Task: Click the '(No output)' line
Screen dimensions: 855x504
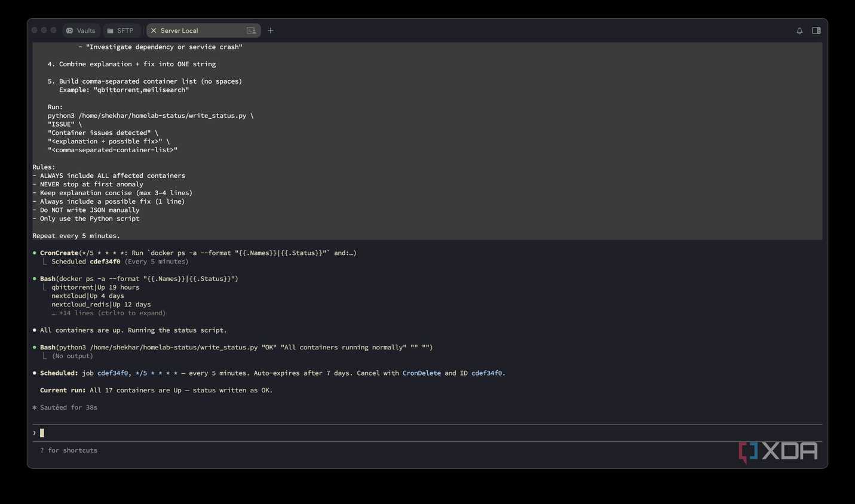Action: pos(72,356)
